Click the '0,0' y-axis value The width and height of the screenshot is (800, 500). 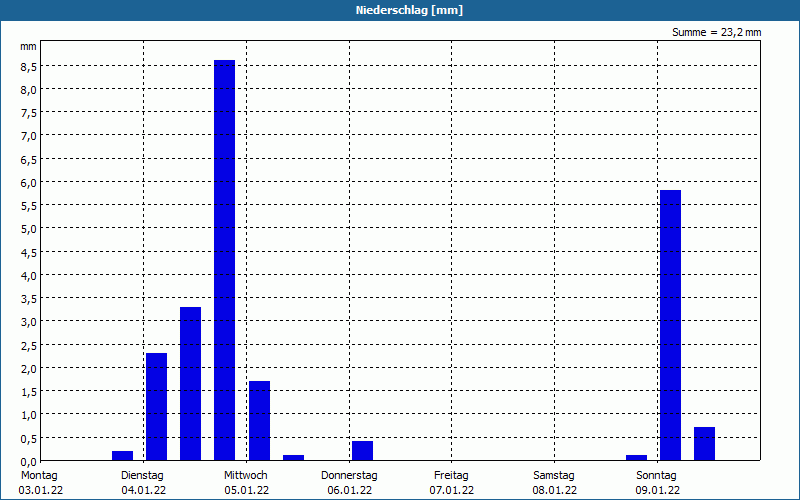coord(29,461)
